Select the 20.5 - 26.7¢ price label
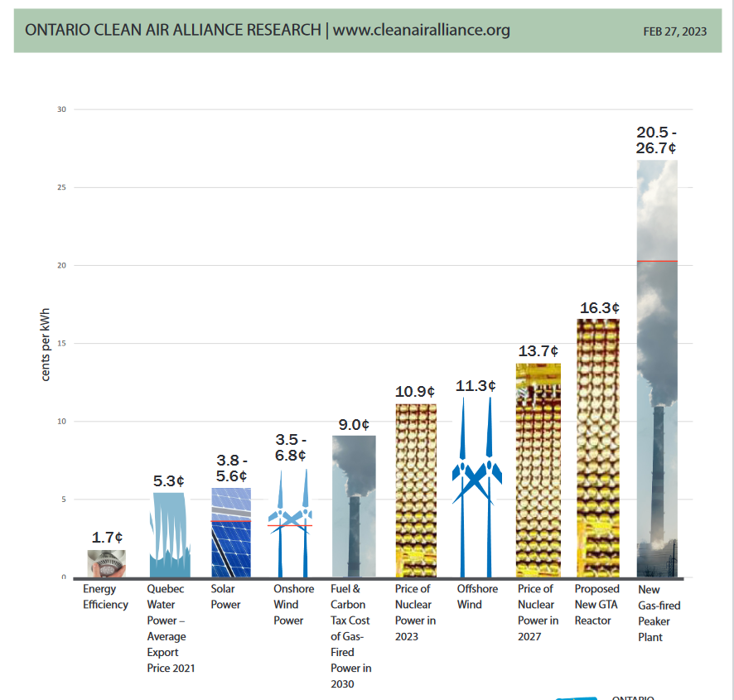Viewport: 734px width, 700px height. (x=656, y=140)
